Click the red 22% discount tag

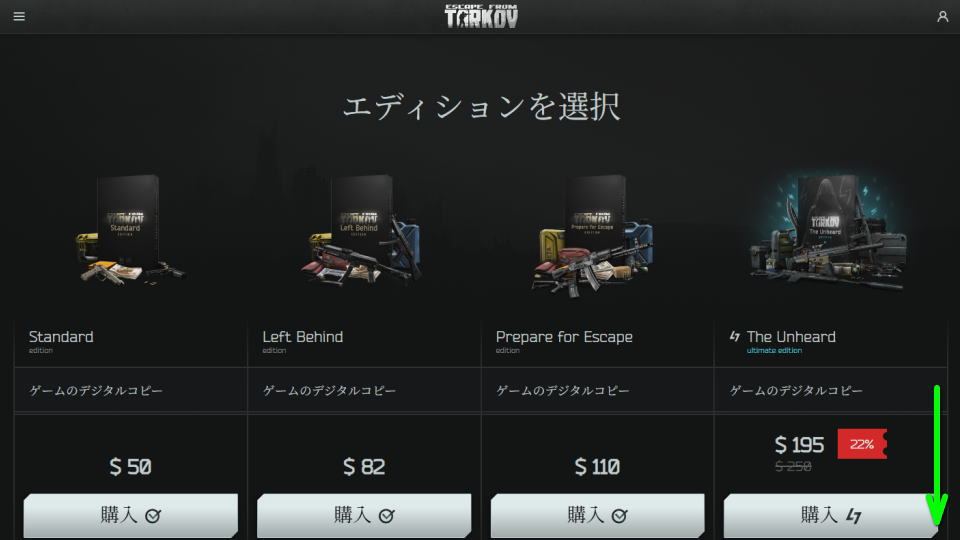click(862, 444)
